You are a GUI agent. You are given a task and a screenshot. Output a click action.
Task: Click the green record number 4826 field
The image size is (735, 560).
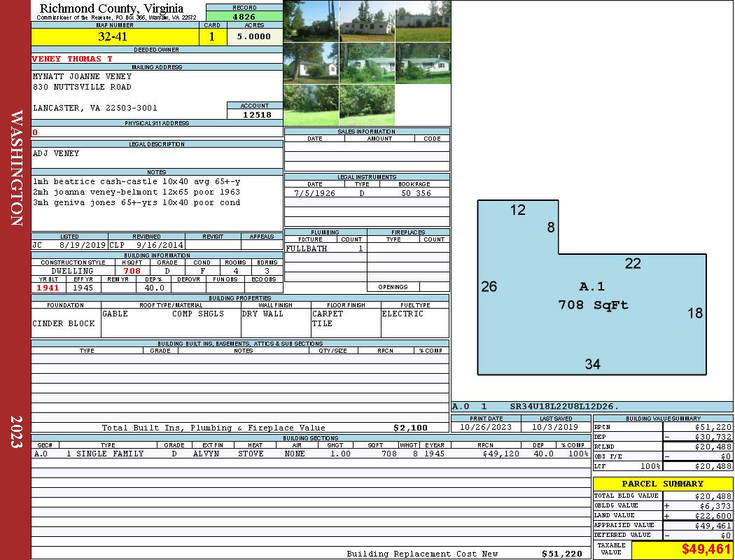tap(244, 16)
